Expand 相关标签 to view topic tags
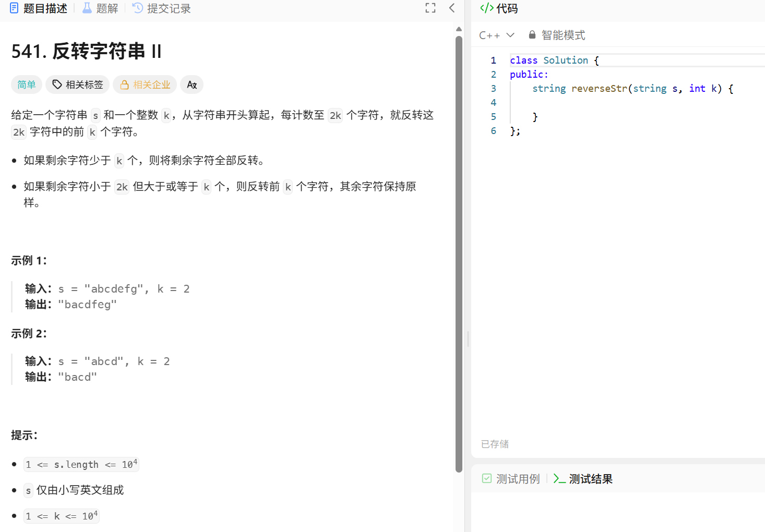Screen dimensions: 765x532 click(77, 84)
